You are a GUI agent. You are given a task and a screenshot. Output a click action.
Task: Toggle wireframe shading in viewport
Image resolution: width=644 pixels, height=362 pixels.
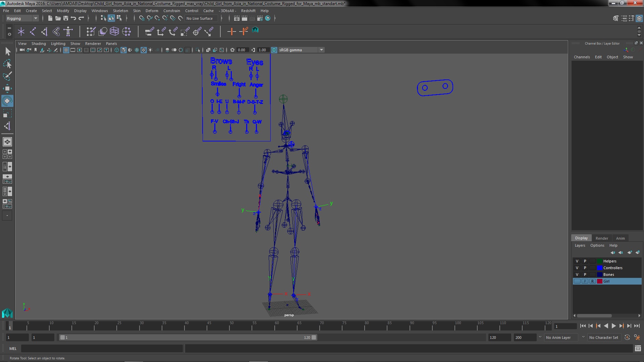117,50
